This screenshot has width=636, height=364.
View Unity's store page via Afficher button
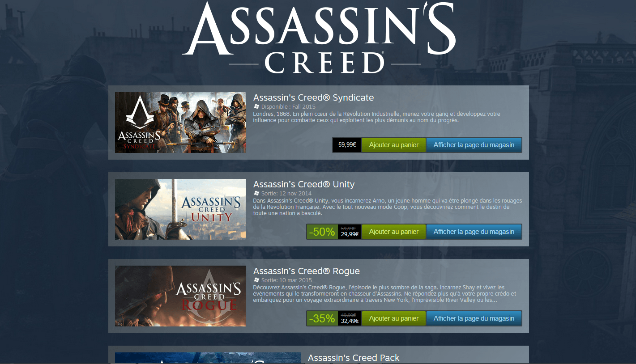click(474, 232)
